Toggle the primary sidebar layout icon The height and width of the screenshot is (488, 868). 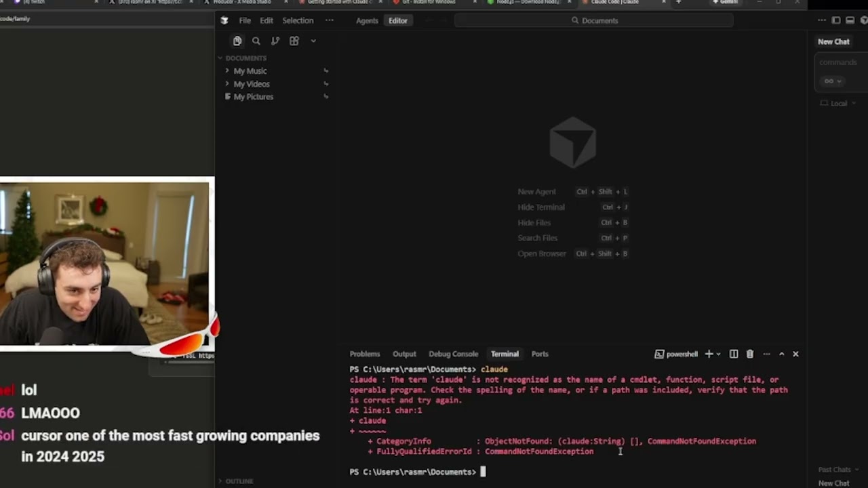[835, 20]
